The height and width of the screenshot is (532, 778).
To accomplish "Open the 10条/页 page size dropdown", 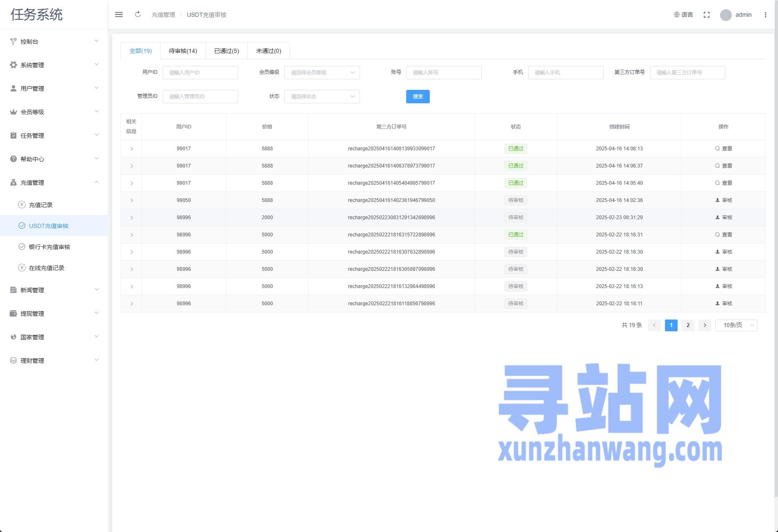I will [736, 325].
